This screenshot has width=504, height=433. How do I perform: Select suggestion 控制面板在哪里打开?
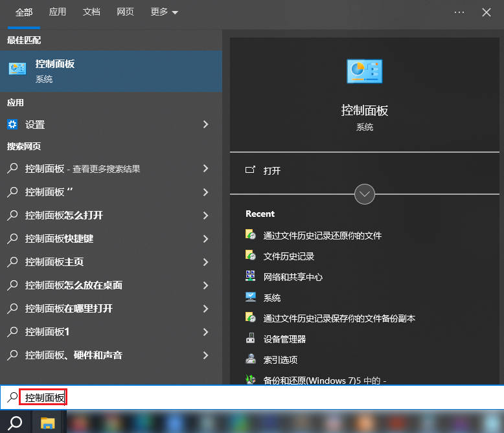coord(69,308)
